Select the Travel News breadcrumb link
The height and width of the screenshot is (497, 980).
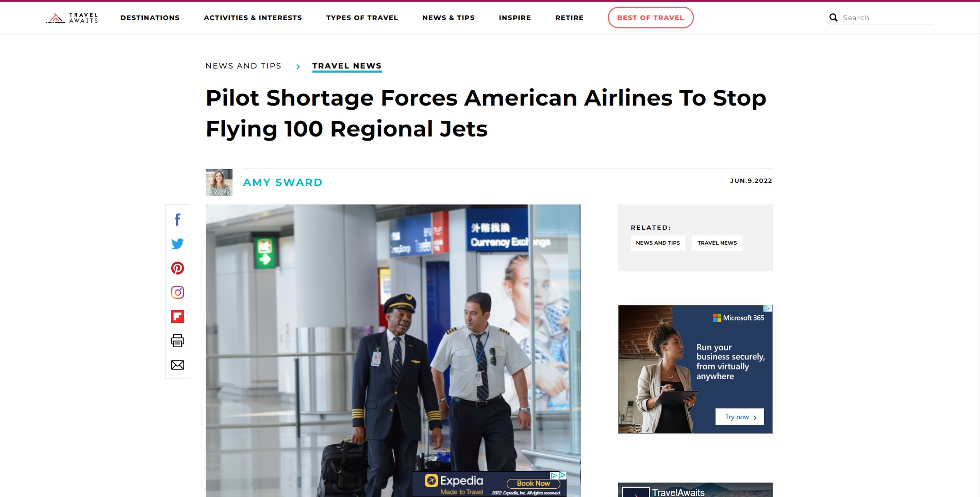click(x=347, y=66)
